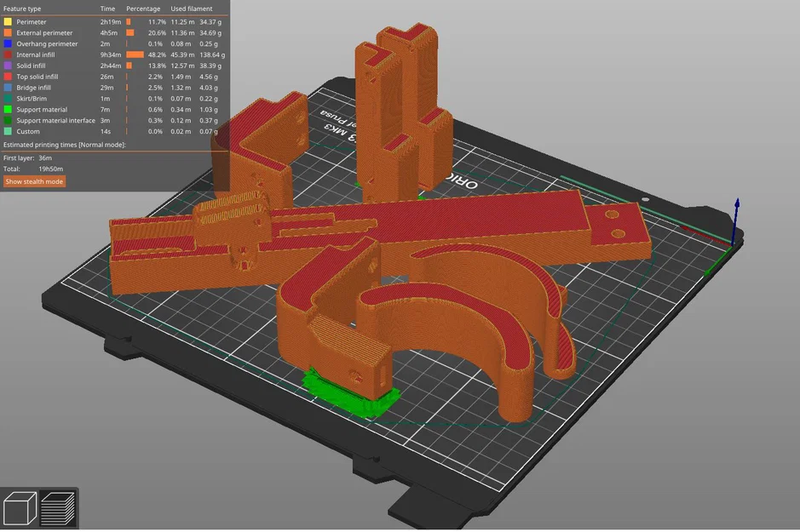Viewport: 800px width, 532px height.
Task: Click the Bridge infill light-blue legend icon
Action: tap(9, 87)
